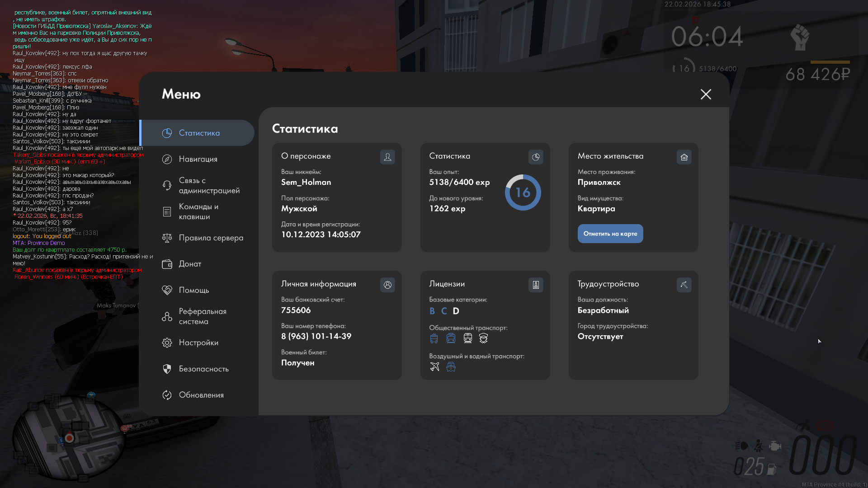The height and width of the screenshot is (488, 868).
Task: Open the Помощь menu section
Action: pos(194,290)
